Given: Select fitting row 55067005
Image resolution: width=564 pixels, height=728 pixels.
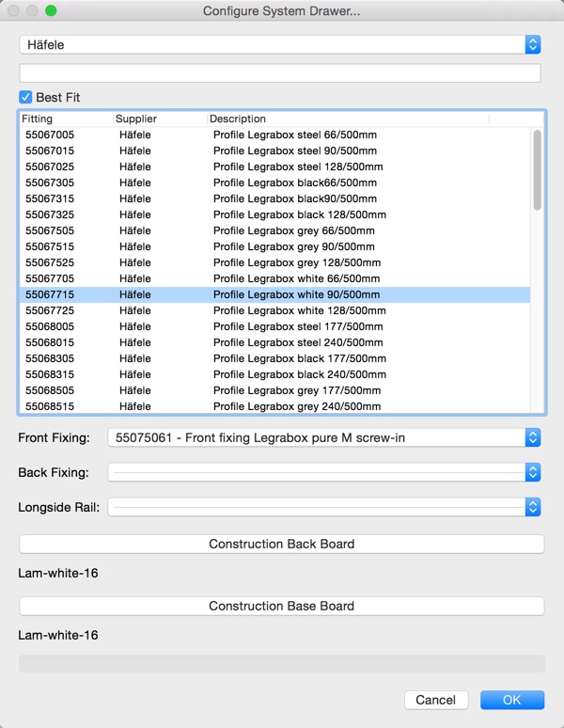Looking at the screenshot, I should click(x=275, y=135).
